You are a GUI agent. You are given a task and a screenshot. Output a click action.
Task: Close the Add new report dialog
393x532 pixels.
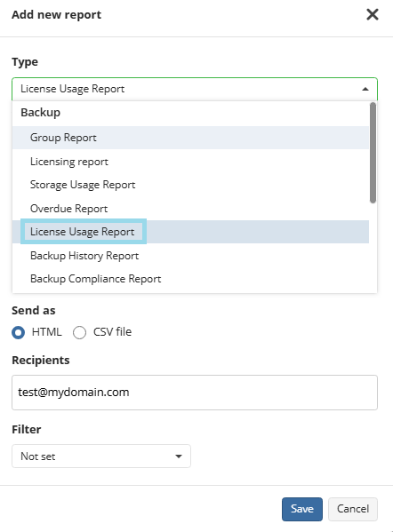[373, 14]
